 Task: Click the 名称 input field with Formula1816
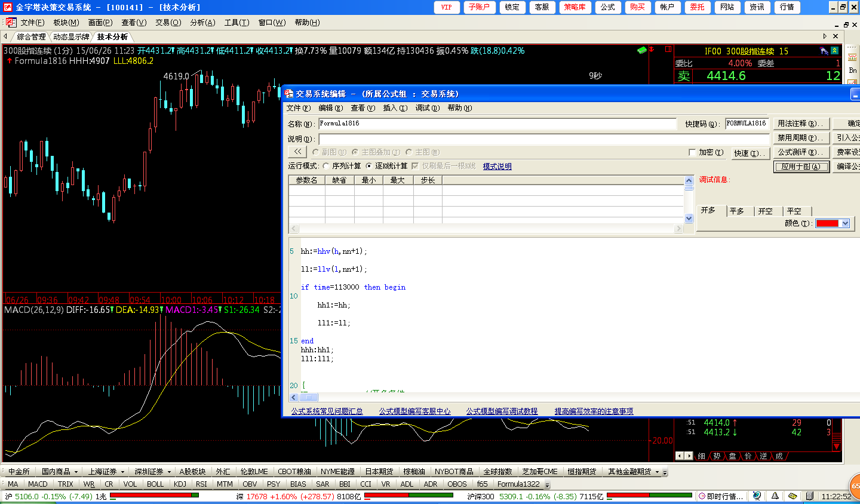497,124
